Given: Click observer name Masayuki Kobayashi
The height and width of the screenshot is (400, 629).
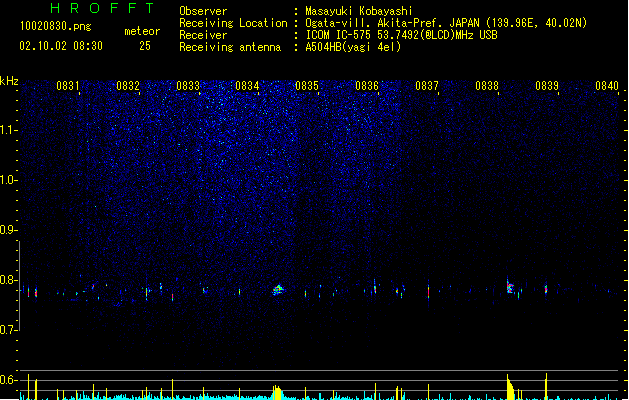Looking at the screenshot, I should (x=359, y=11).
